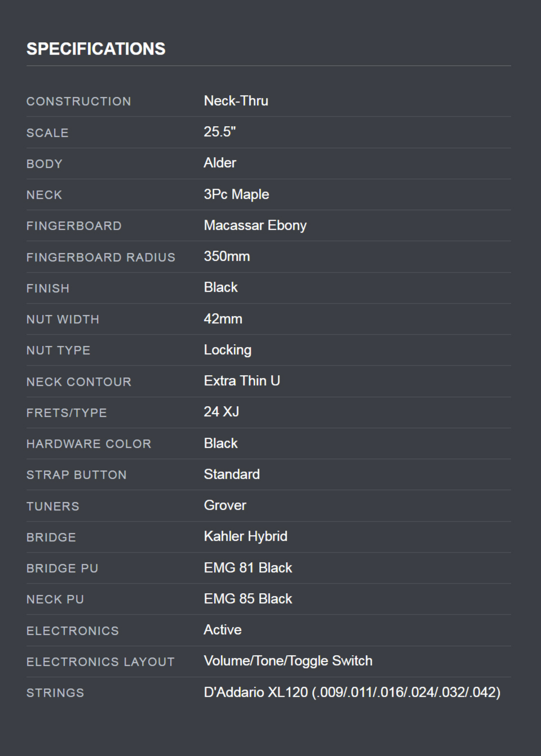Select the EMG 85 Black text
Viewport: 541px width, 756px height.
(x=247, y=599)
